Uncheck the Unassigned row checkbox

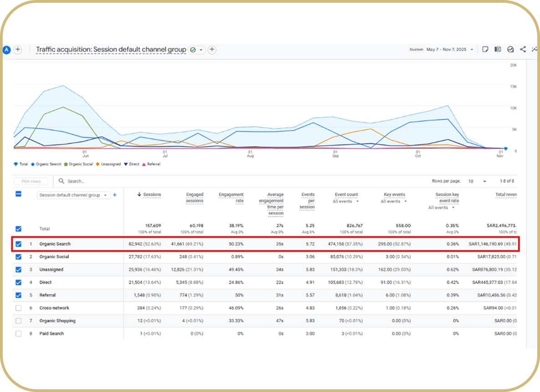[x=19, y=270]
